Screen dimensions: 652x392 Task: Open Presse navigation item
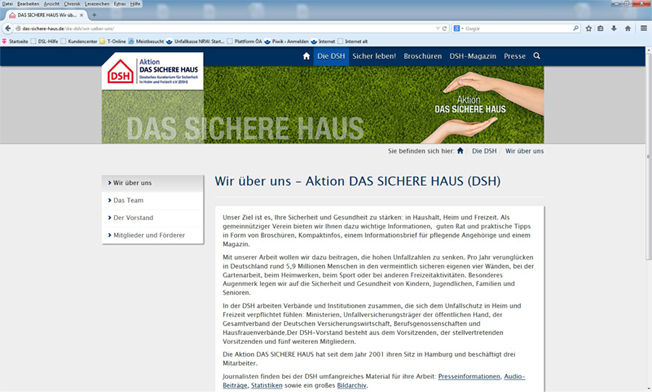[x=515, y=56]
